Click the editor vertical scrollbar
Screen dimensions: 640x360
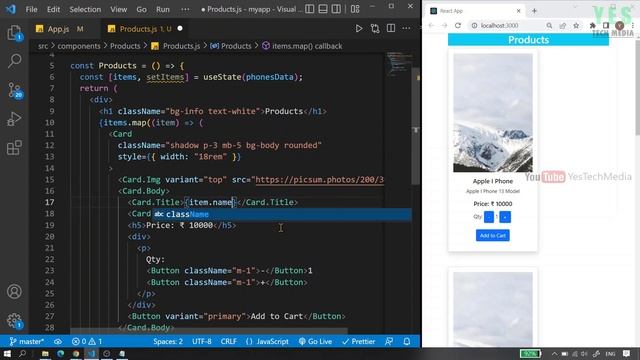[416, 127]
